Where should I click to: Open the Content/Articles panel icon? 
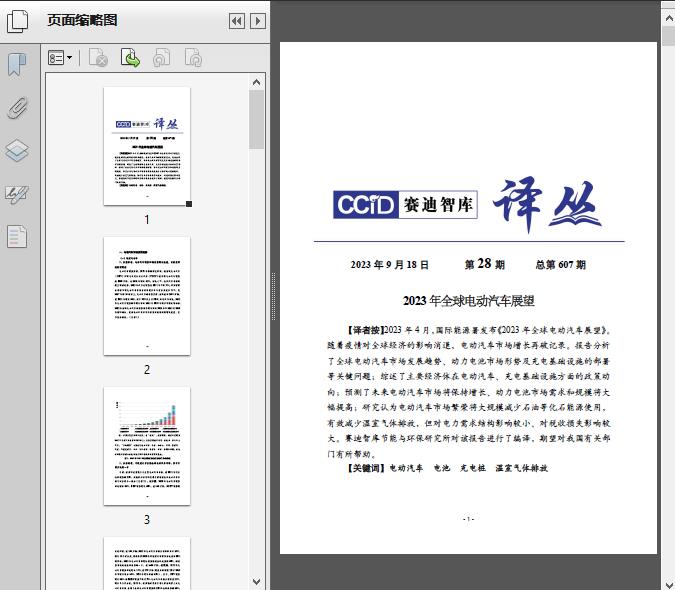click(x=17, y=237)
